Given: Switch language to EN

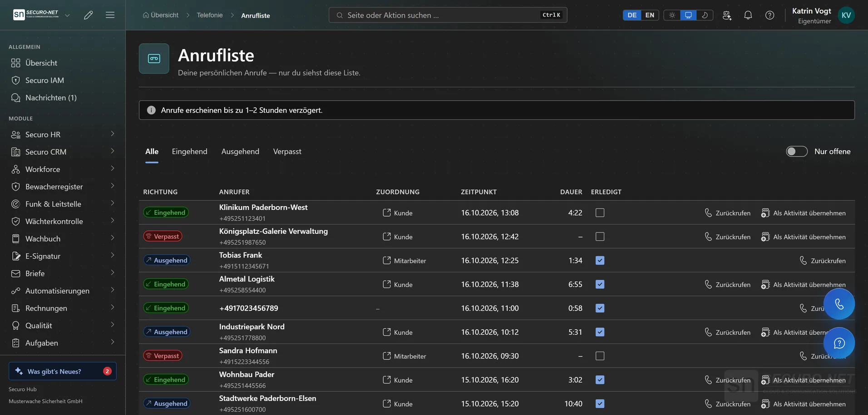Looking at the screenshot, I should [650, 15].
